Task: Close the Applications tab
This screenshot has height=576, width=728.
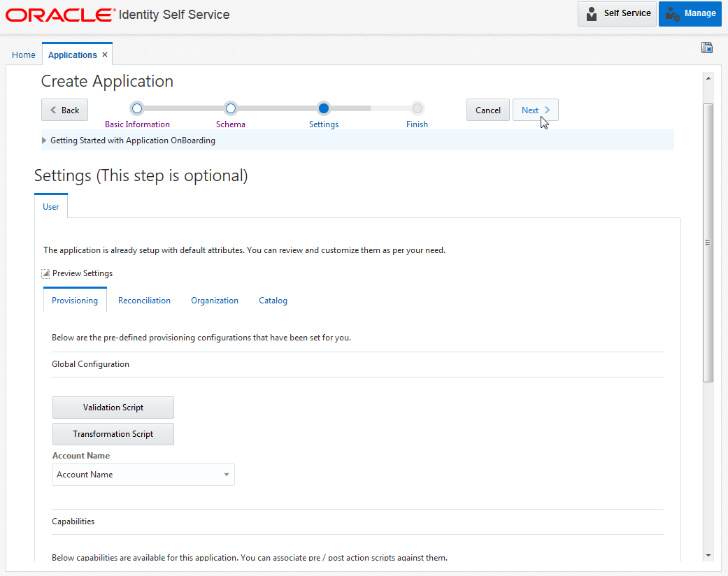Action: [105, 54]
